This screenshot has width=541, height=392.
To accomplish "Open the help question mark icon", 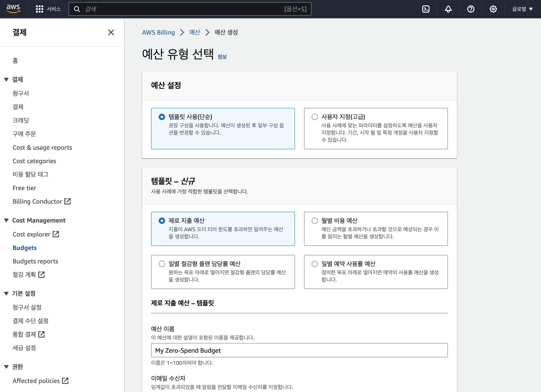I will pos(471,9).
